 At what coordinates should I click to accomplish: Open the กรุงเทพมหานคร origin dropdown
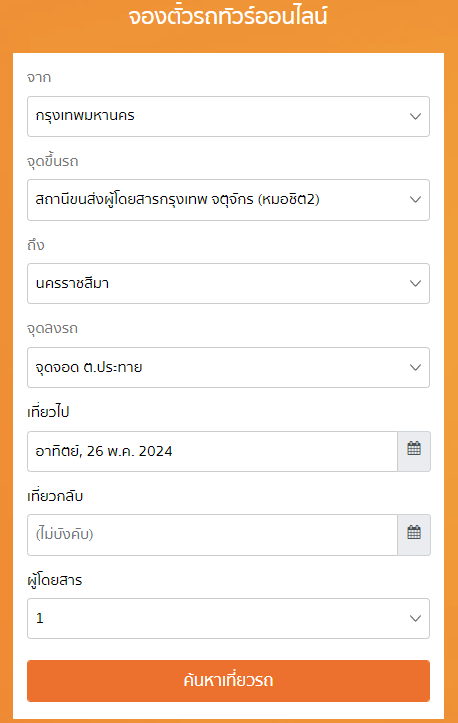pyautogui.click(x=228, y=116)
